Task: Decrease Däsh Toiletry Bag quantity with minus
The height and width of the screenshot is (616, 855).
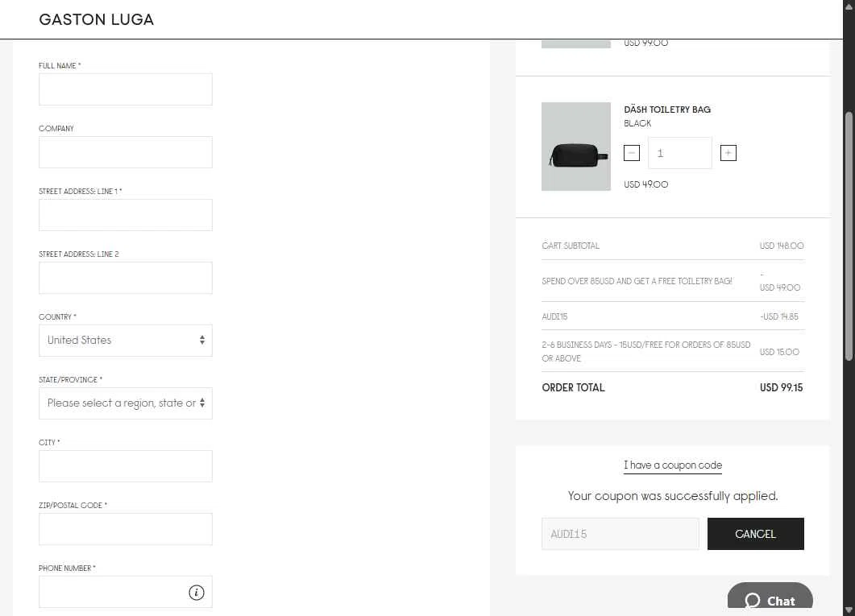Action: 632,153
